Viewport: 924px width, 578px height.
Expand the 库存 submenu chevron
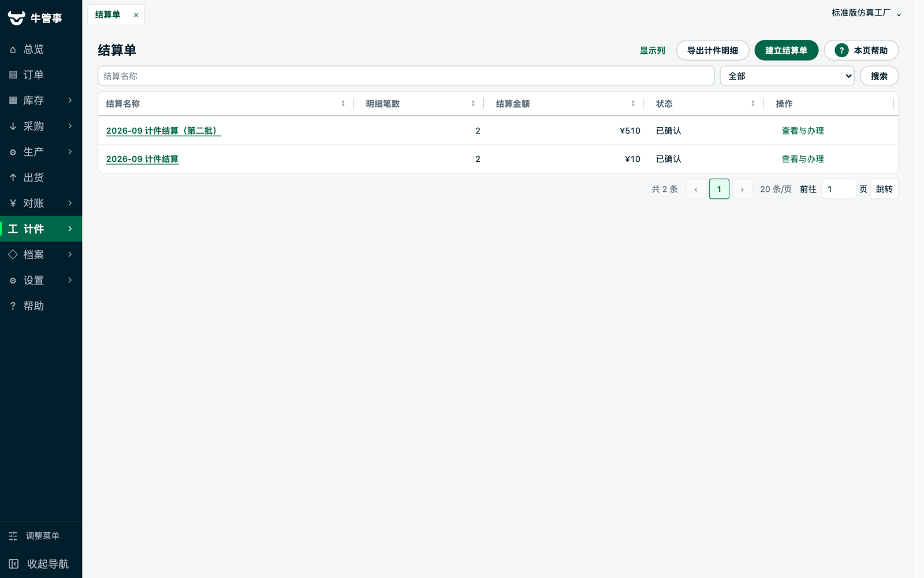point(70,101)
